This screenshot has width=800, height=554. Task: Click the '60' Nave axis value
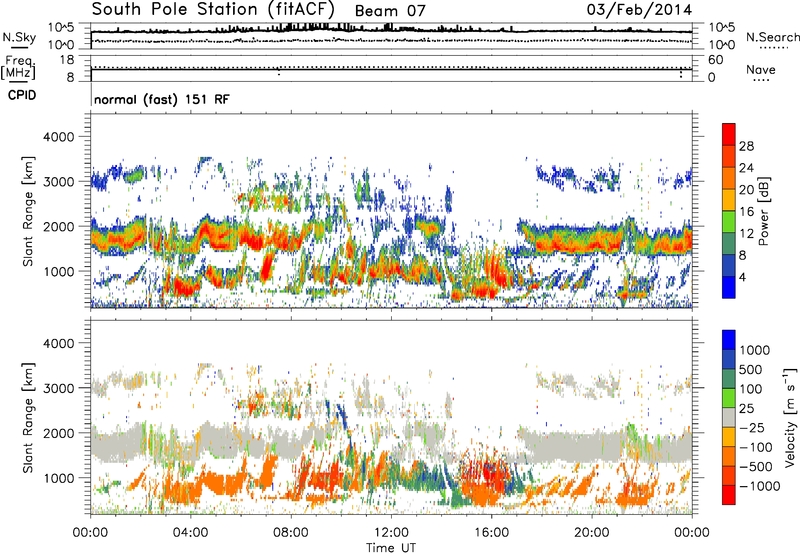point(716,60)
